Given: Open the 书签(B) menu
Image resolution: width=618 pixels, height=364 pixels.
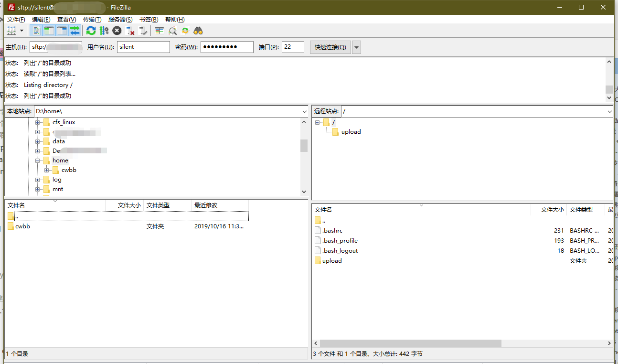Looking at the screenshot, I should click(149, 20).
